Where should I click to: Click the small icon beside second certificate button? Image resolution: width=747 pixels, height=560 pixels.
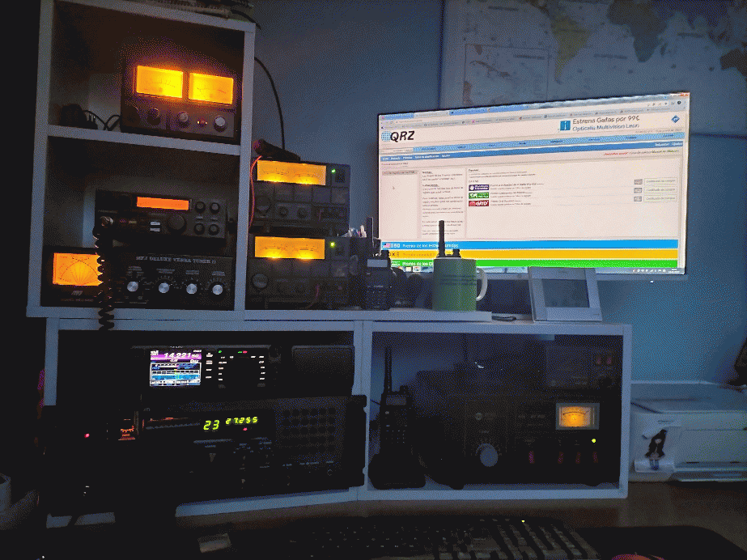click(638, 191)
